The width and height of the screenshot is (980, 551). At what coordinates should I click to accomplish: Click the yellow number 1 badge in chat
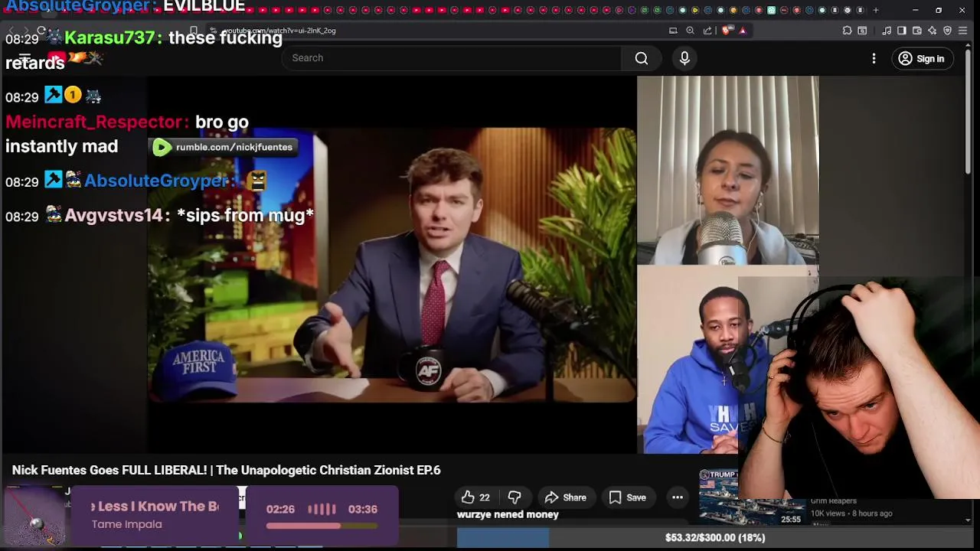[x=73, y=96]
